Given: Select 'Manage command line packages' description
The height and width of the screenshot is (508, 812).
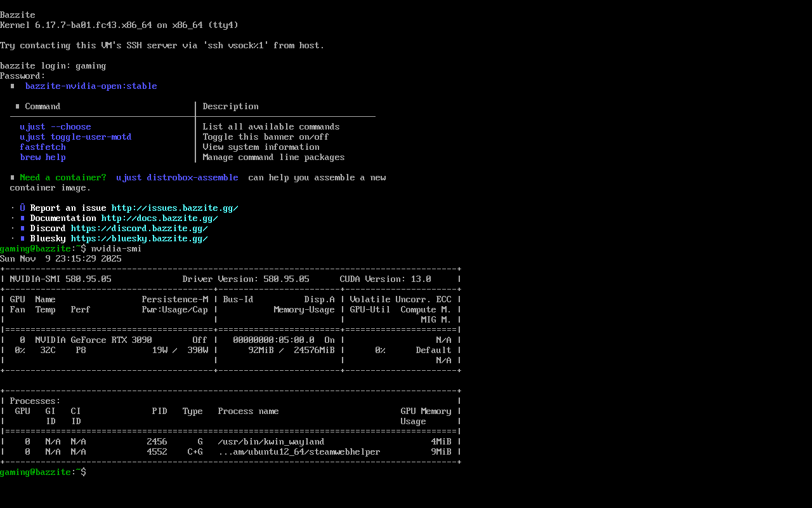Looking at the screenshot, I should tap(274, 157).
